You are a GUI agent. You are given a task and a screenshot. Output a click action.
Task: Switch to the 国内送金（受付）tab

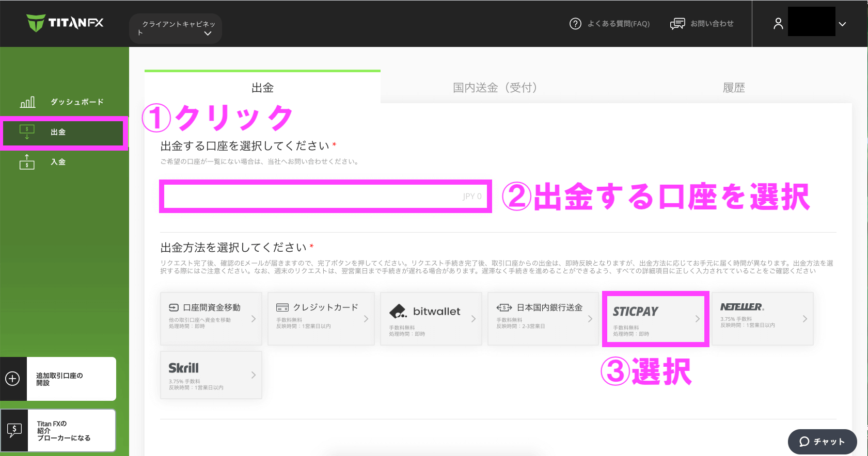(495, 88)
